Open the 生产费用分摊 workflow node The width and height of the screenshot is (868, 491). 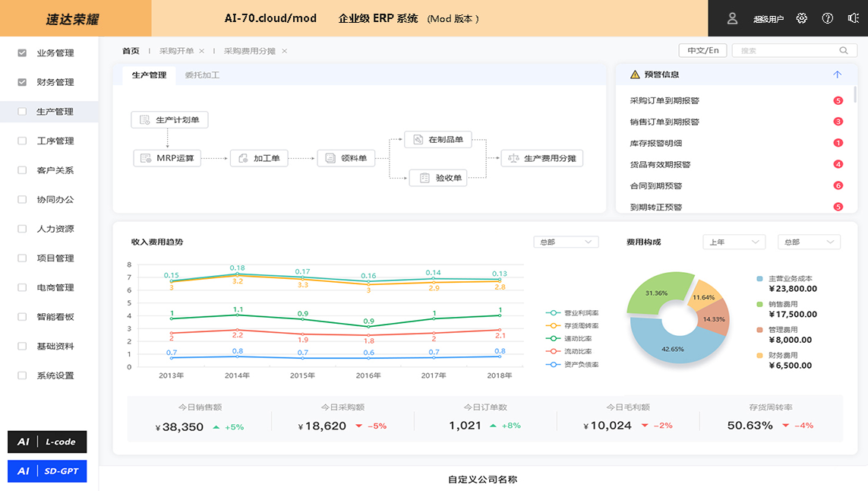(x=541, y=158)
